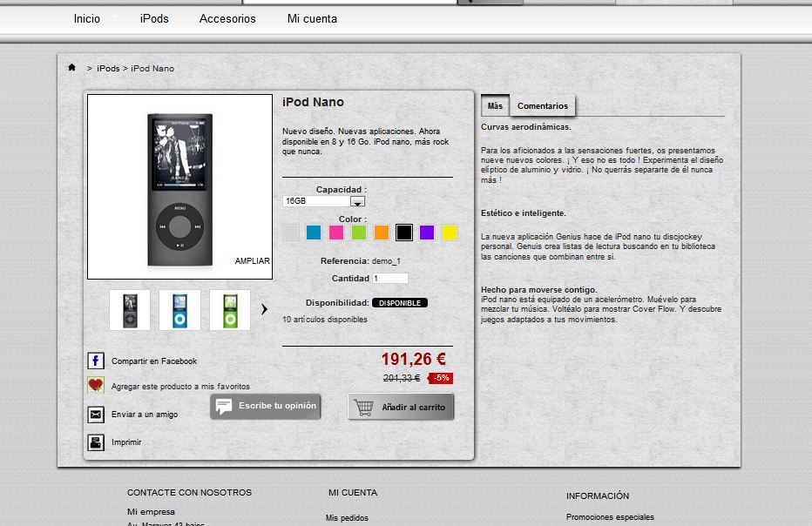Select the grey color swatch
The width and height of the screenshot is (812, 526).
click(291, 233)
